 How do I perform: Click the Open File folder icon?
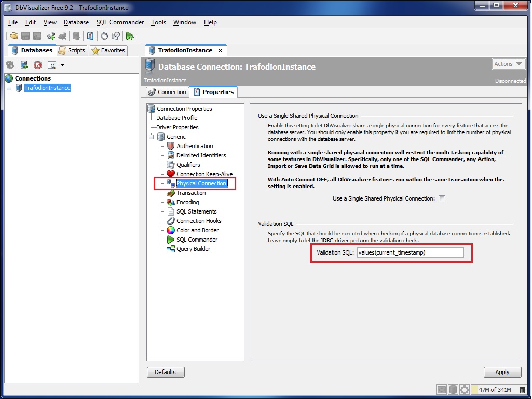pyautogui.click(x=14, y=36)
